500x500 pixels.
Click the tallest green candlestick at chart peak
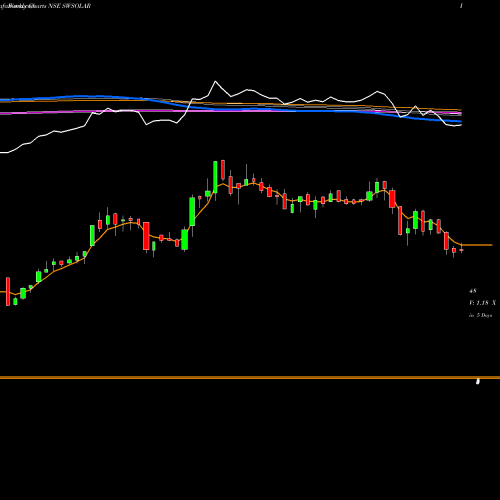point(215,177)
